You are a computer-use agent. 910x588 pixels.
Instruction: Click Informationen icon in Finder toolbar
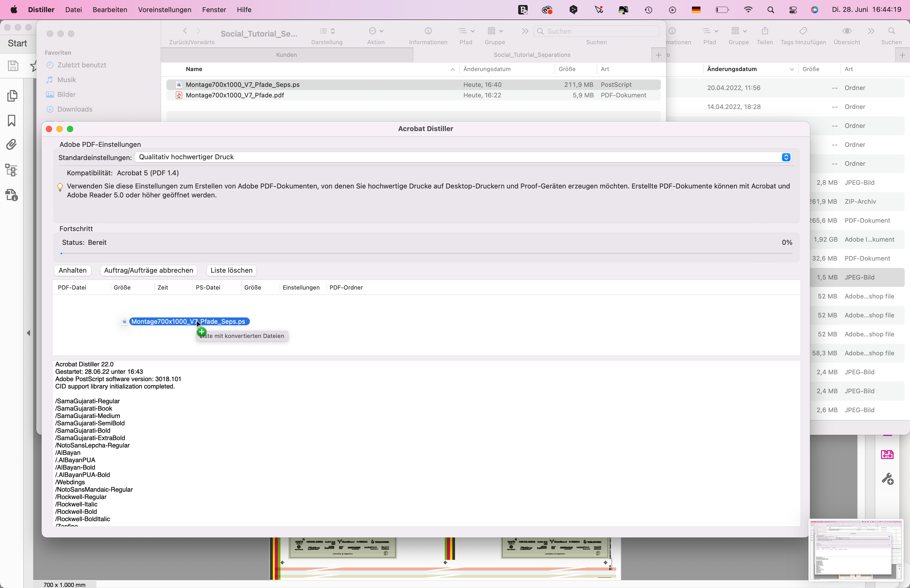point(428,31)
